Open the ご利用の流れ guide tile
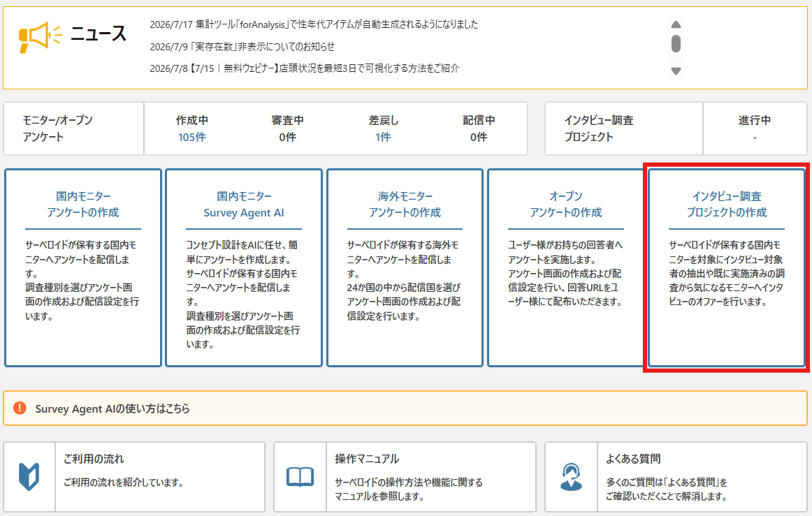The image size is (812, 516). (134, 477)
